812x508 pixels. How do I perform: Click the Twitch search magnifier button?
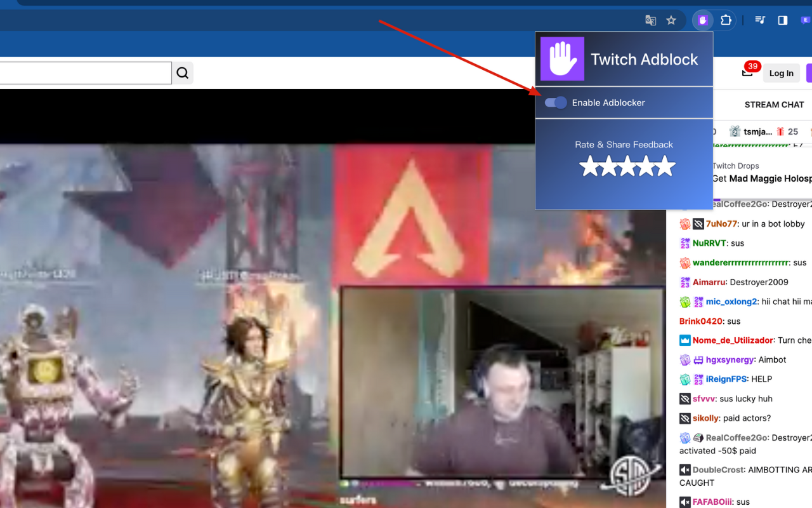pyautogui.click(x=183, y=73)
